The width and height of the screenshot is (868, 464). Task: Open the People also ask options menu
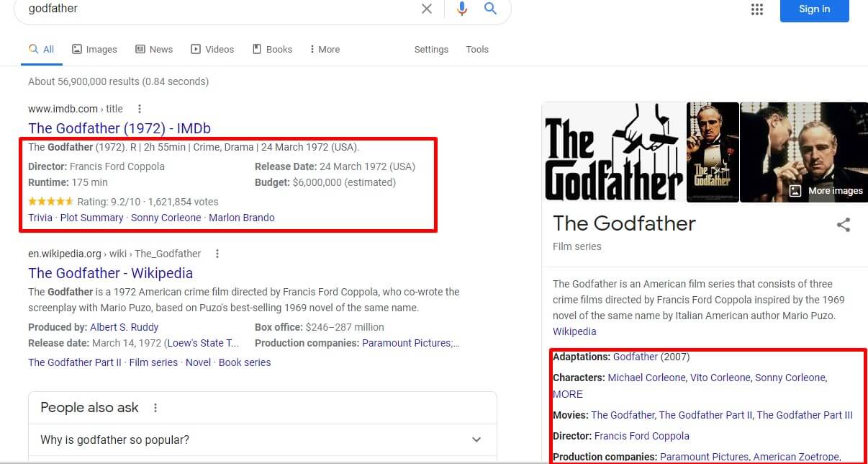pyautogui.click(x=155, y=408)
